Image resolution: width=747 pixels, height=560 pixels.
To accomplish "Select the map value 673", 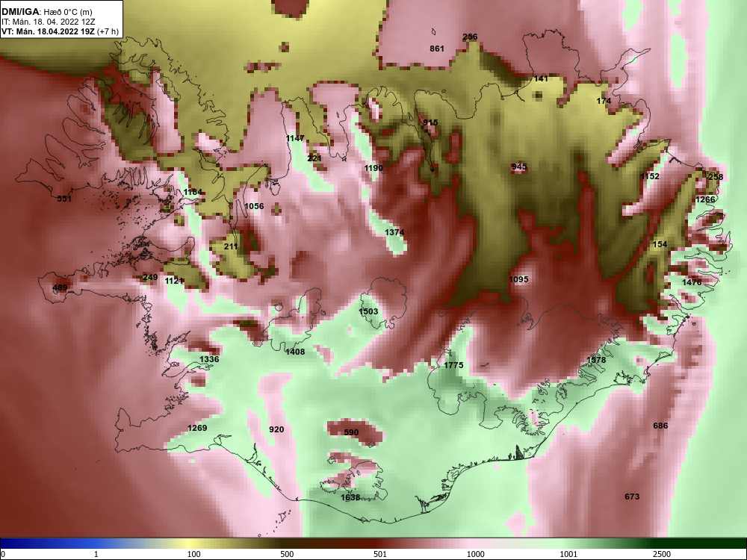I will (x=632, y=497).
